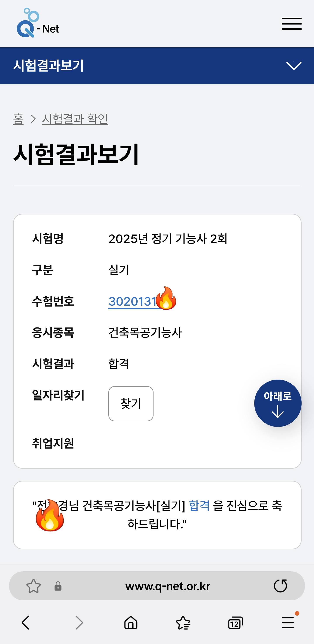
Task: Follow the 홈 breadcrumb link
Action: coord(18,119)
